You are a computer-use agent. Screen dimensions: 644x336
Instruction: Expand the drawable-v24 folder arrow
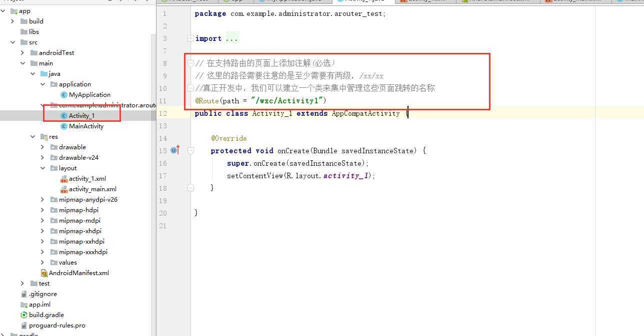click(x=42, y=158)
